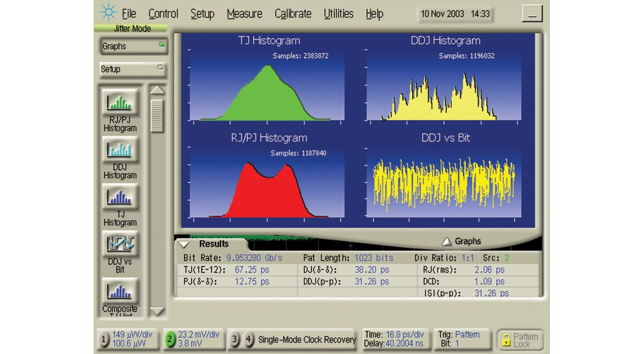Toggle the Graphs button in Jitter Mode panel
644x354 pixels.
133,46
